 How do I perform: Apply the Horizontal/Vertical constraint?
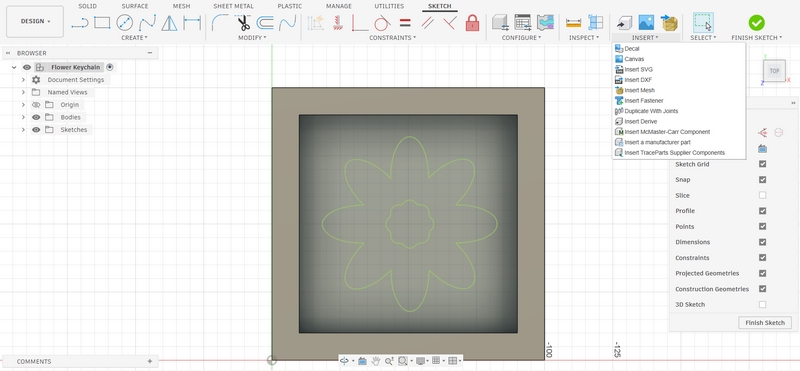tap(360, 23)
